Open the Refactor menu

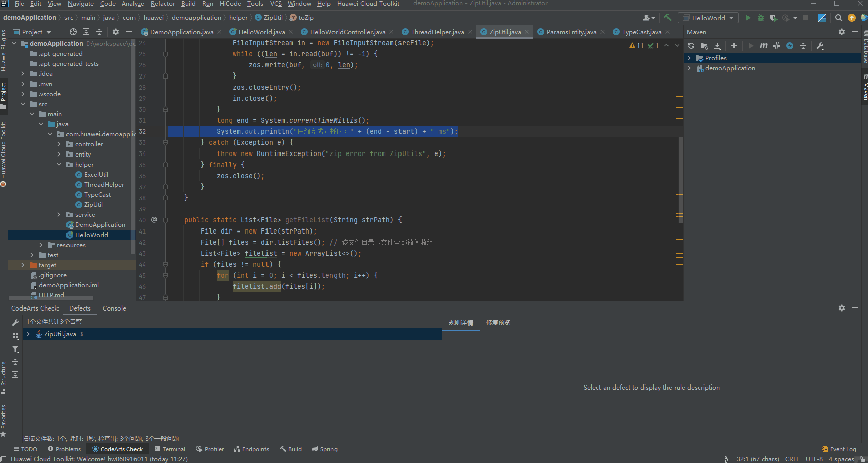coord(163,4)
